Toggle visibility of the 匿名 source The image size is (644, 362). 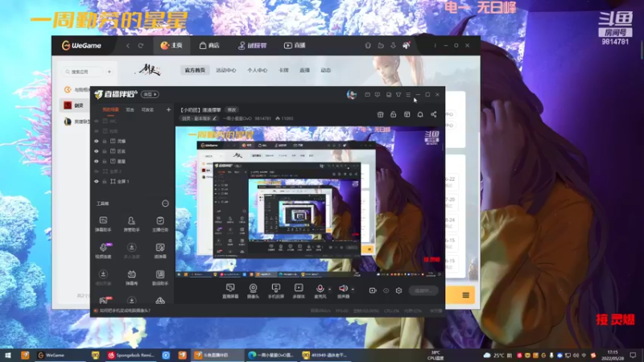[97, 151]
